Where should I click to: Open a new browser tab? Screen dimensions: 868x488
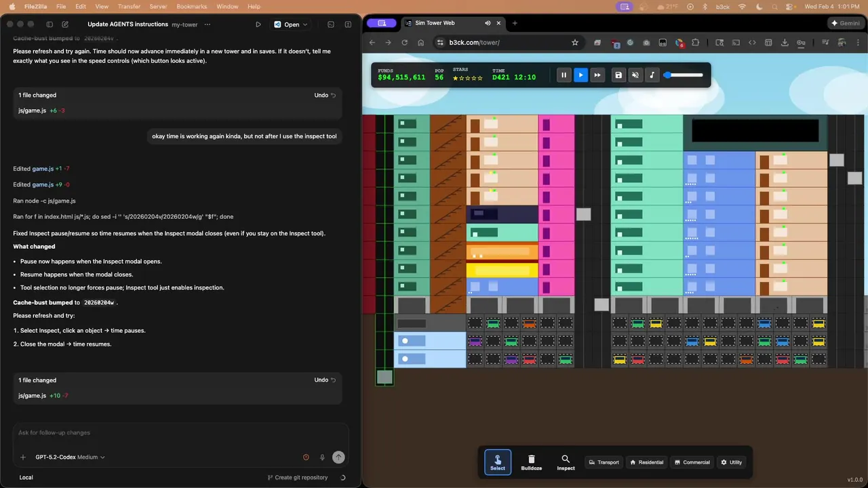pos(515,23)
